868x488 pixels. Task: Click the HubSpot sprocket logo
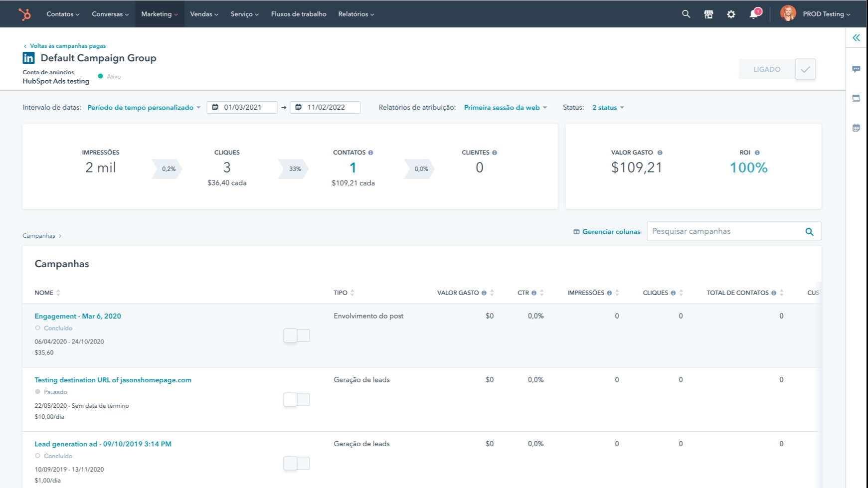coord(24,14)
